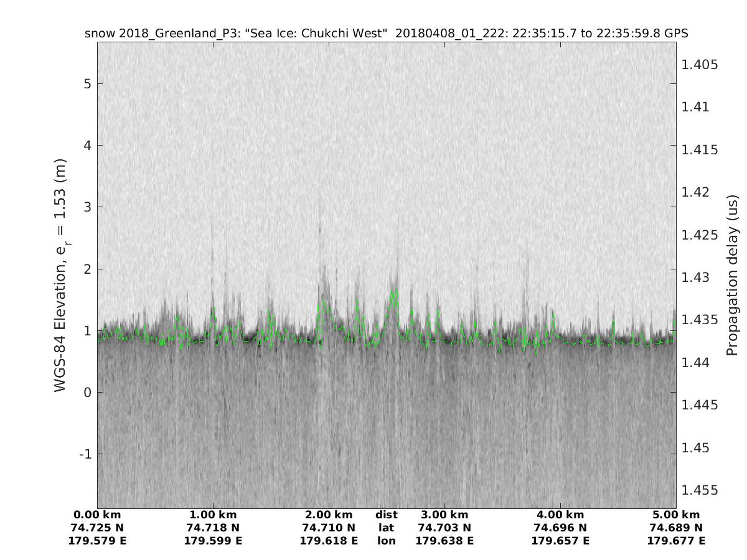Click the 1.405 propagation delay tick
The width and height of the screenshot is (747, 560).
click(x=700, y=65)
